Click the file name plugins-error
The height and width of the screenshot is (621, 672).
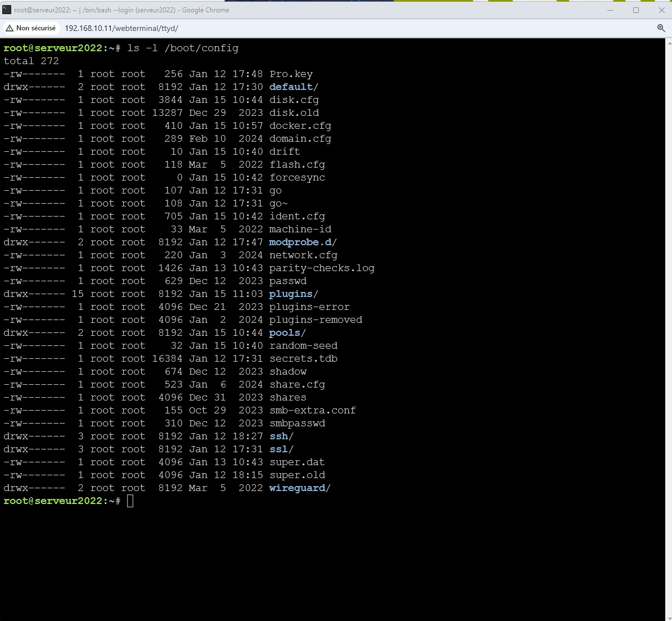[309, 307]
